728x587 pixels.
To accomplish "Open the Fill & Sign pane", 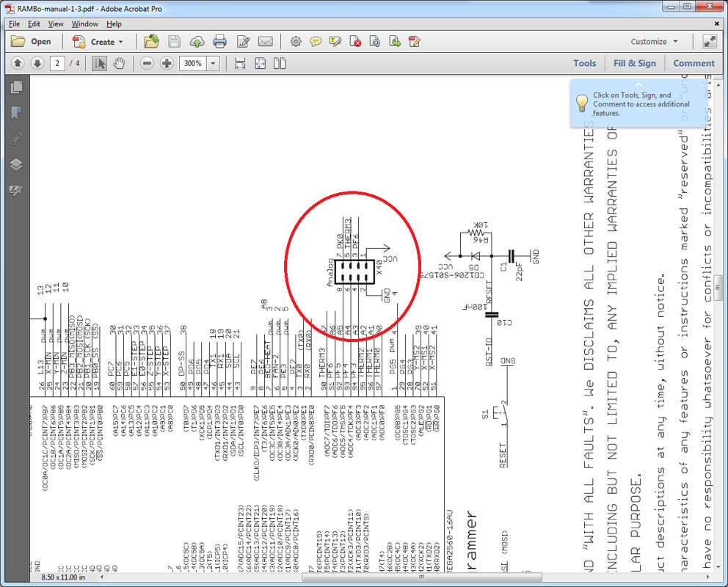I will pos(634,63).
